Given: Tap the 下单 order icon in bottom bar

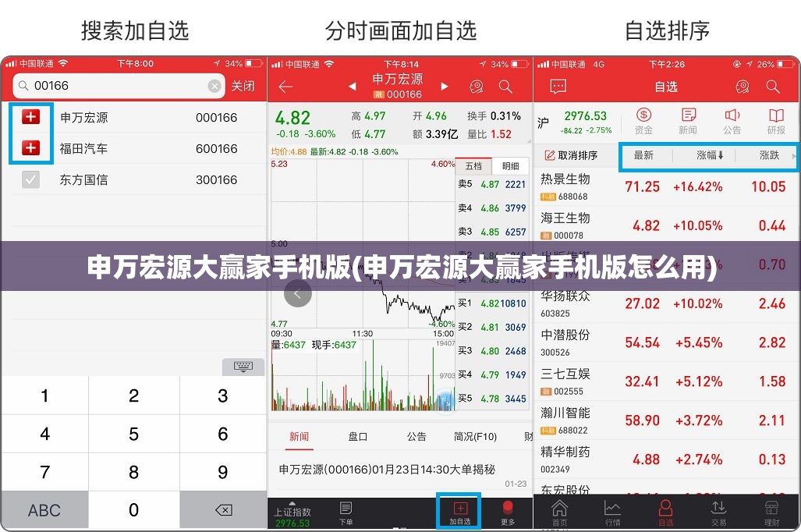Looking at the screenshot, I should [346, 512].
